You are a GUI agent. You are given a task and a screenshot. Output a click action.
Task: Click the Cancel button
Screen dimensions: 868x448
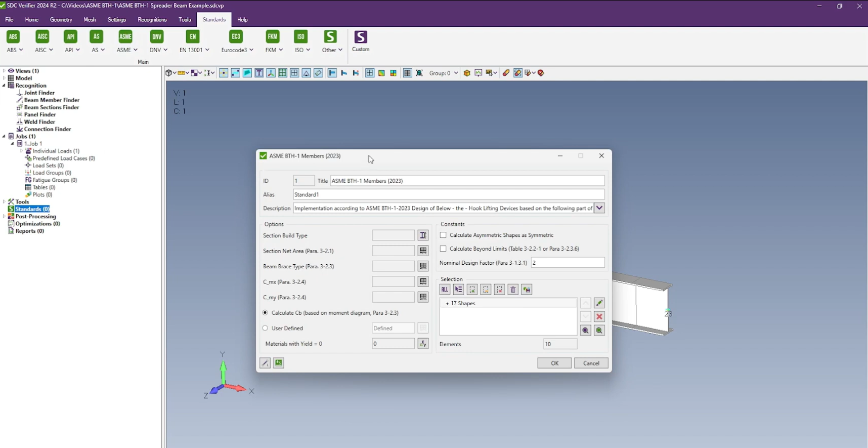(x=591, y=363)
